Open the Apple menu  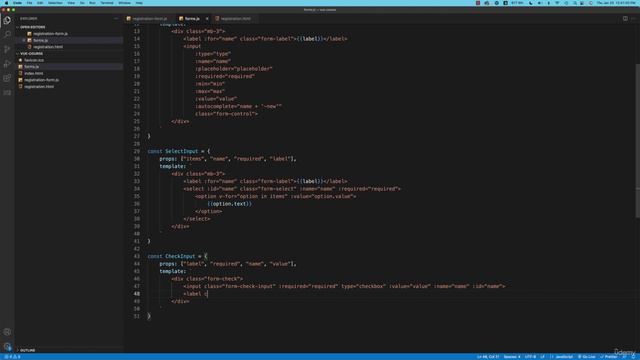pos(6,3)
